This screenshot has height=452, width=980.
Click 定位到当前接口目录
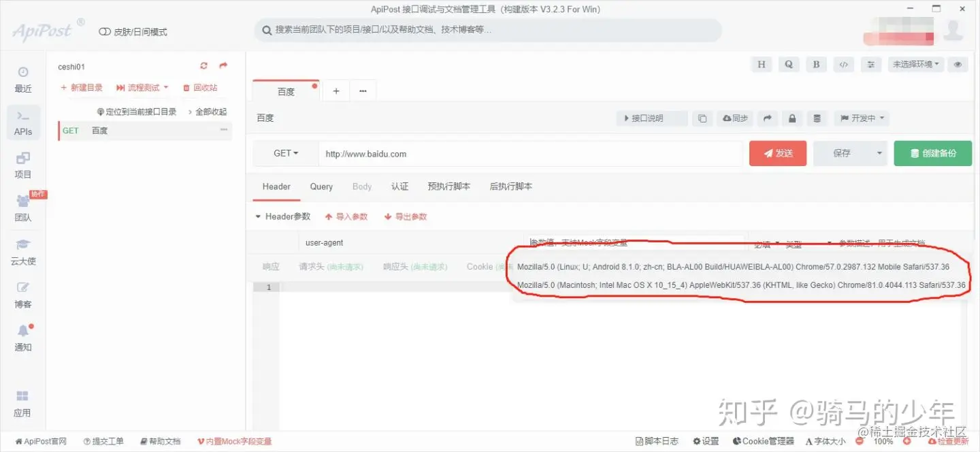(x=137, y=112)
